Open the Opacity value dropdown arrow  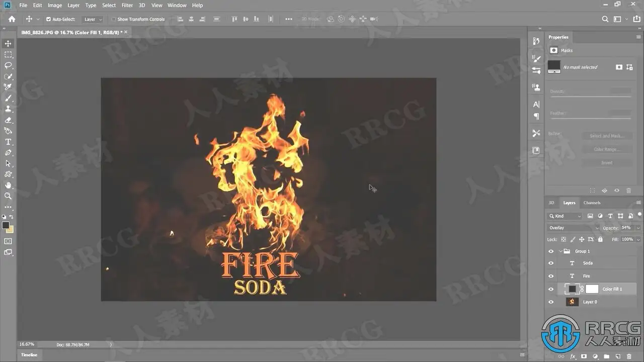[638, 228]
